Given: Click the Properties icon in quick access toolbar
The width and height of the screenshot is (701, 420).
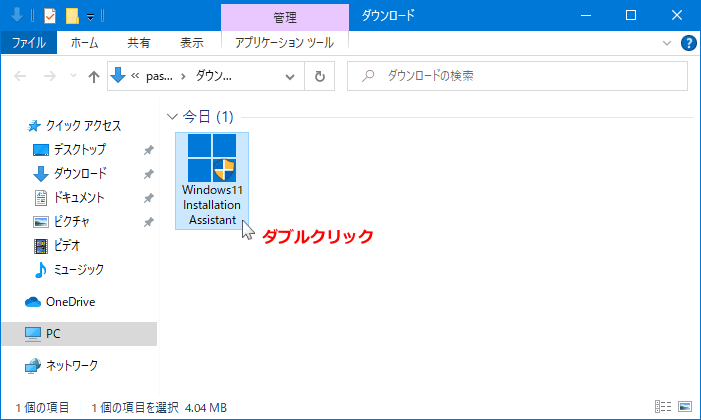Looking at the screenshot, I should (50, 16).
